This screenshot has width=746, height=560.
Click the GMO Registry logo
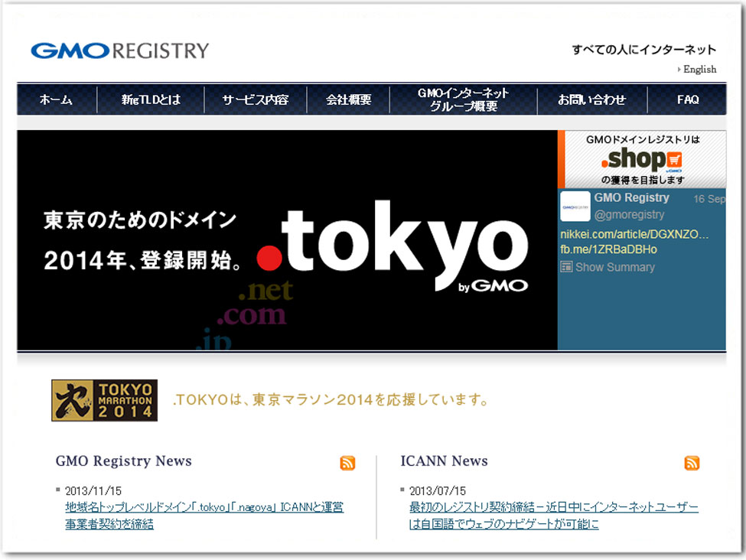pyautogui.click(x=119, y=51)
